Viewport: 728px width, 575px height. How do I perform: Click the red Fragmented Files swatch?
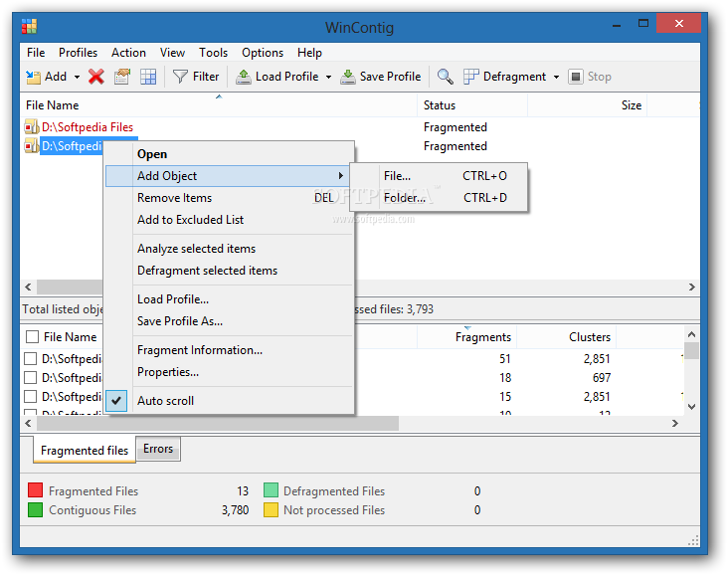35,490
